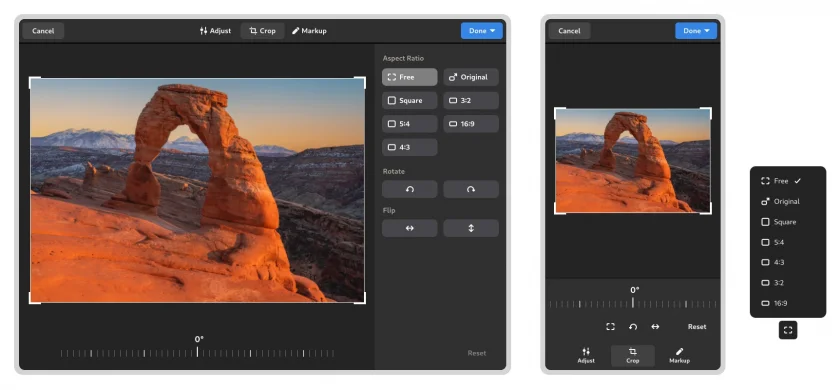
Task: Click Done dropdown in desktop window
Action: pos(482,31)
